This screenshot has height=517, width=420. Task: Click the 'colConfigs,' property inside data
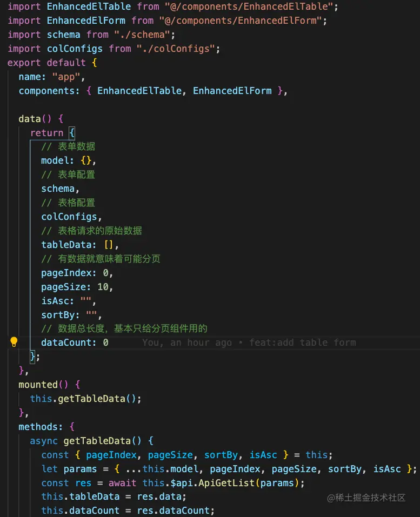click(71, 217)
